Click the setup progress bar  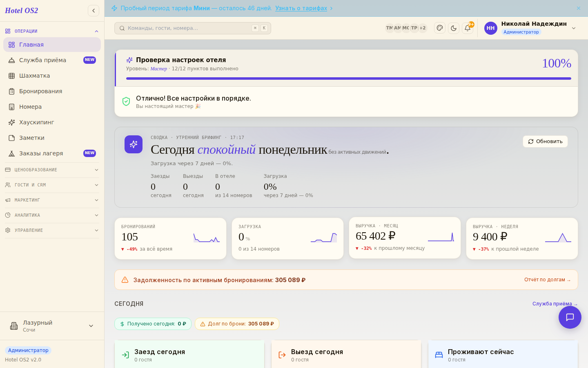tap(349, 79)
